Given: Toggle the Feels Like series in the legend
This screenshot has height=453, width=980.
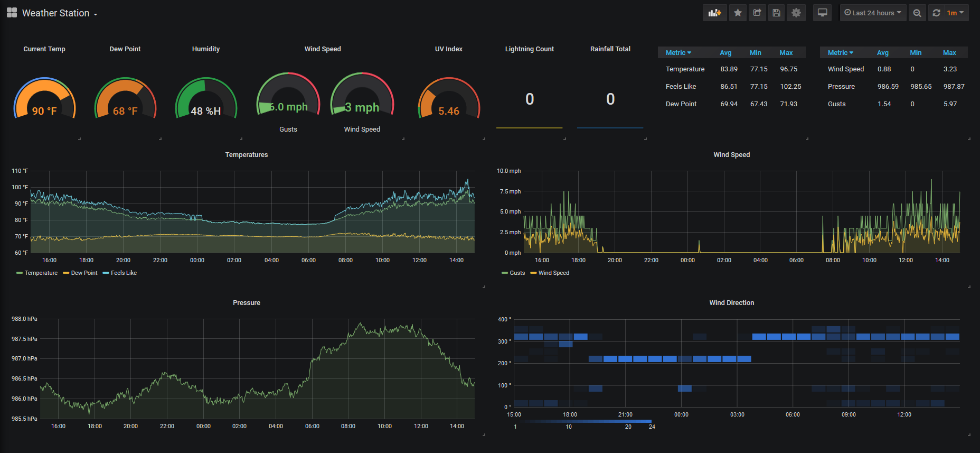Looking at the screenshot, I should click(124, 273).
